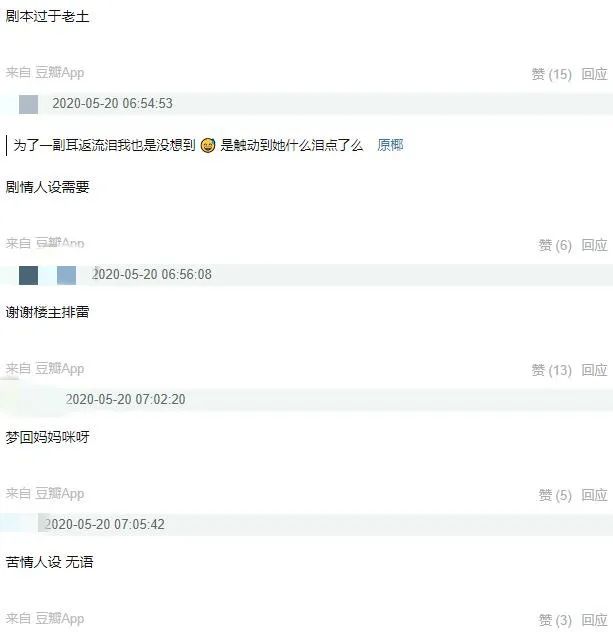Reply to the 谢谢楼主排雷 comment via 回应

pos(594,370)
